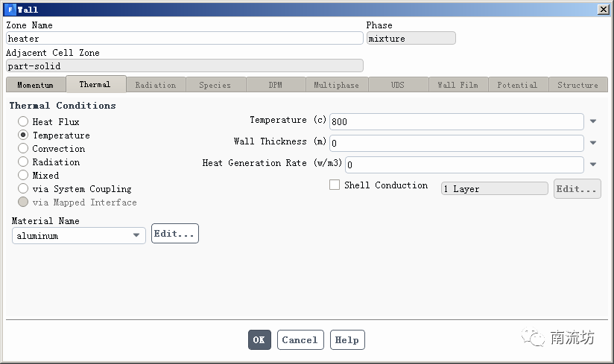Switch to the Momentum tab
Image resolution: width=614 pixels, height=364 pixels.
pos(35,85)
